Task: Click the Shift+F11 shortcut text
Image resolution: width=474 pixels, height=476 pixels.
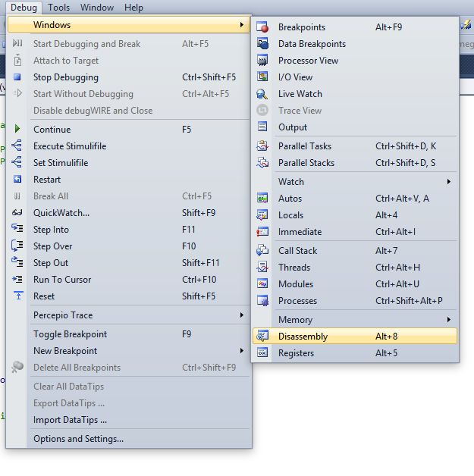Action: pos(201,262)
